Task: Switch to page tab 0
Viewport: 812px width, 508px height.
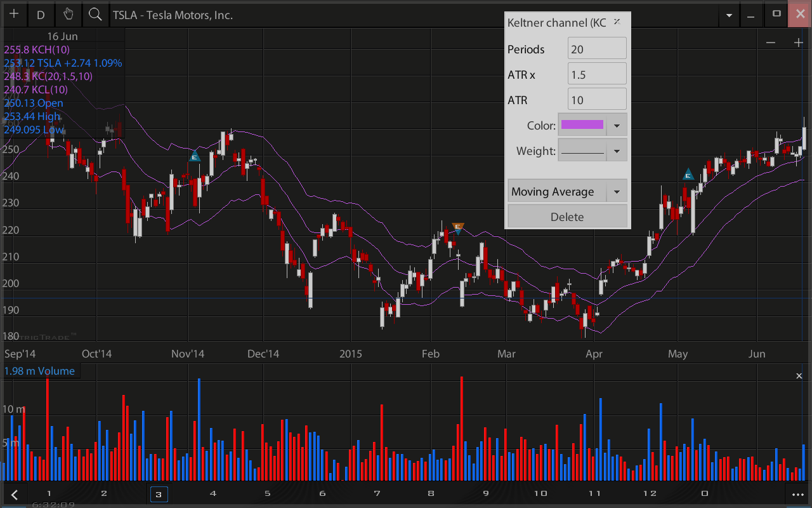Action: coord(704,493)
